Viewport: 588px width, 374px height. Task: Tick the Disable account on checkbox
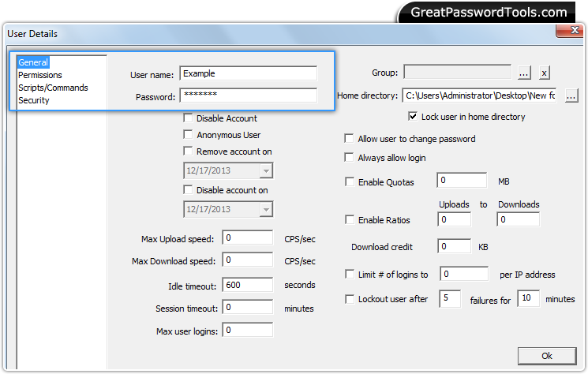click(x=188, y=189)
